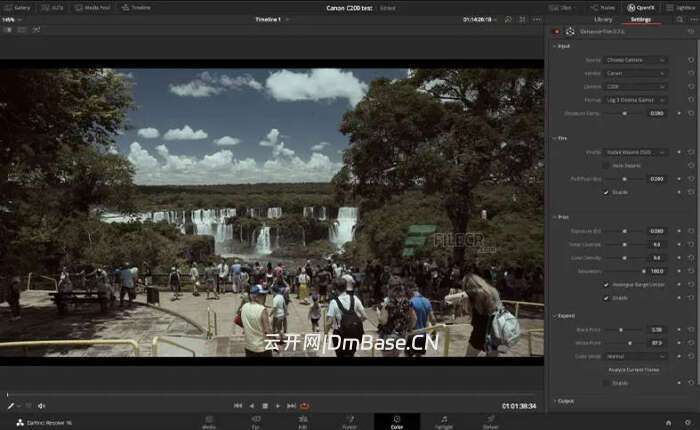Toggle the Print section Enable checkbox
Viewport: 700px width, 430px height.
(x=606, y=298)
